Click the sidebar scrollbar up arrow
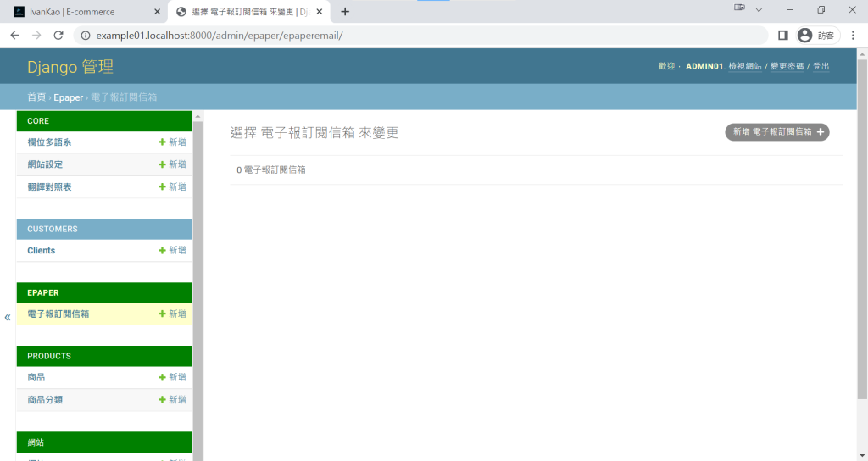This screenshot has width=868, height=461. tap(198, 116)
